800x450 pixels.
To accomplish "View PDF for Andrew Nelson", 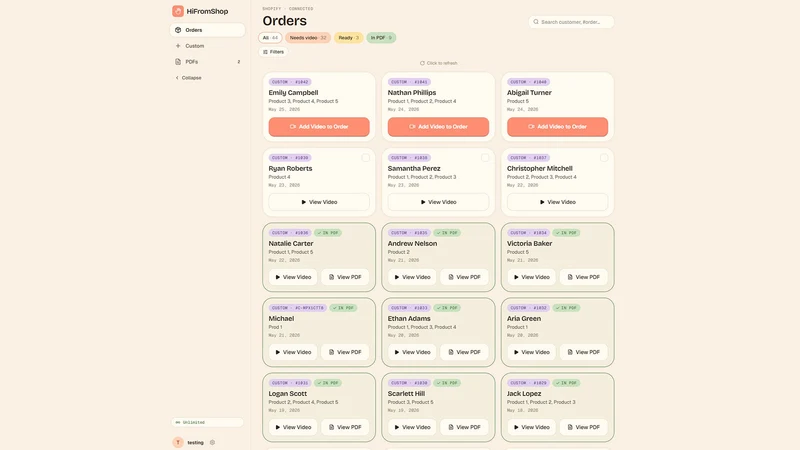I will click(x=464, y=277).
